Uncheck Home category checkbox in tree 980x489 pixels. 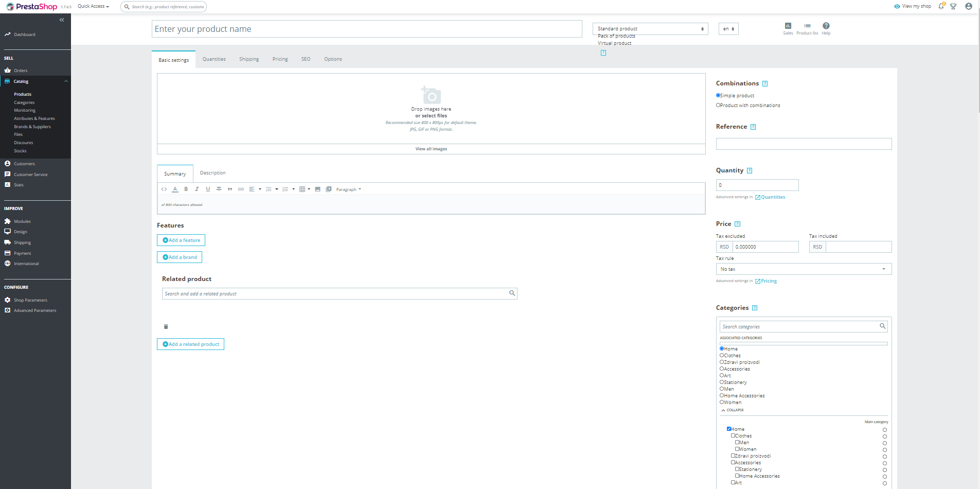coord(729,429)
